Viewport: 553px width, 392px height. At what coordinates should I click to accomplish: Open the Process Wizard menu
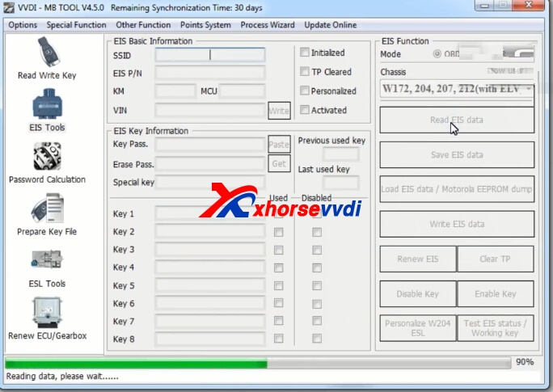point(268,25)
